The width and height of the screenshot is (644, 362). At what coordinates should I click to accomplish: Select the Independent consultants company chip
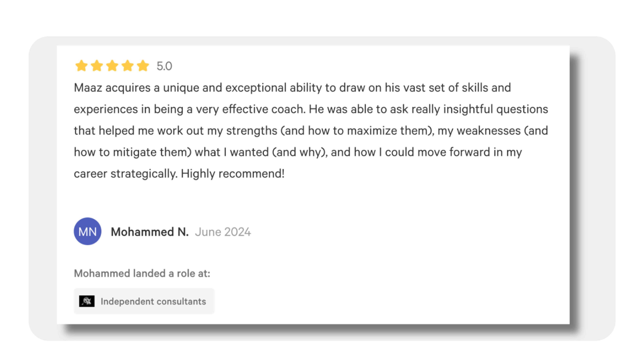coord(144,301)
